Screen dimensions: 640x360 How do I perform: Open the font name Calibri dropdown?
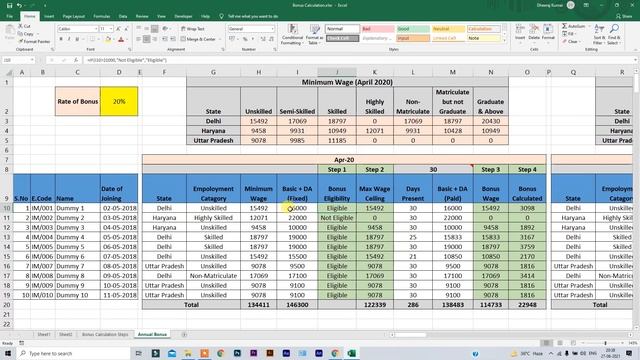pyautogui.click(x=96, y=29)
